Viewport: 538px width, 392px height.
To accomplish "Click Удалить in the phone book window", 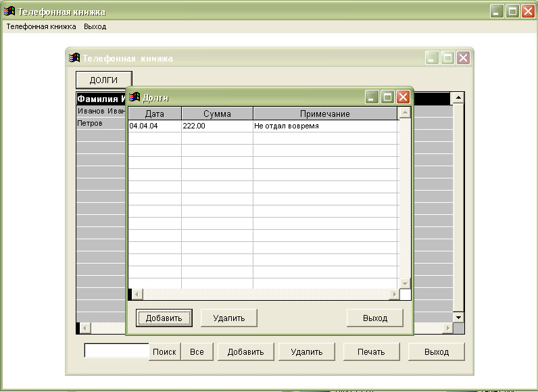I will click(x=307, y=351).
